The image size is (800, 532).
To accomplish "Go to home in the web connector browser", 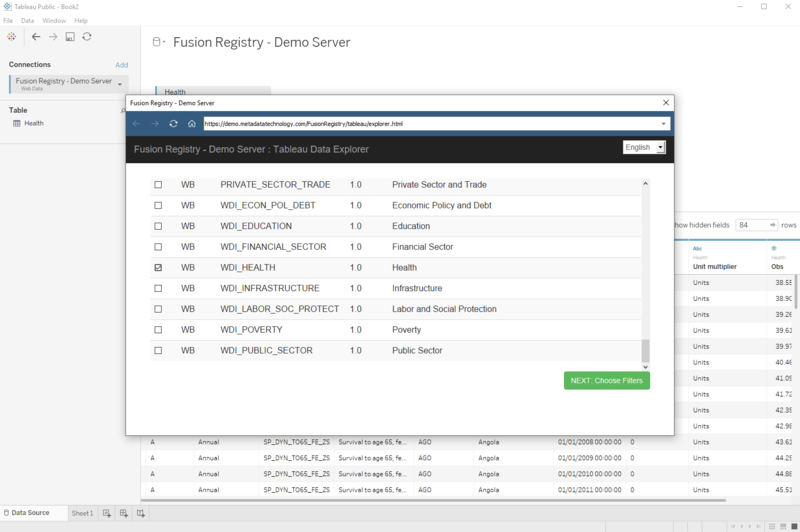I will coord(191,124).
